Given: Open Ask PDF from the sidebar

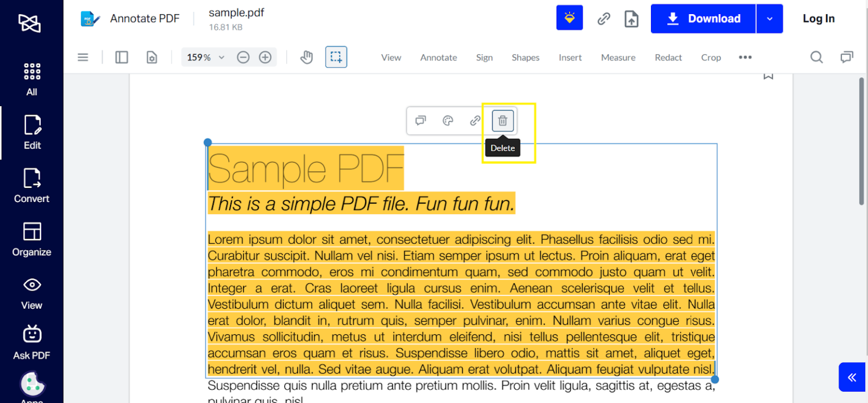Looking at the screenshot, I should 32,341.
